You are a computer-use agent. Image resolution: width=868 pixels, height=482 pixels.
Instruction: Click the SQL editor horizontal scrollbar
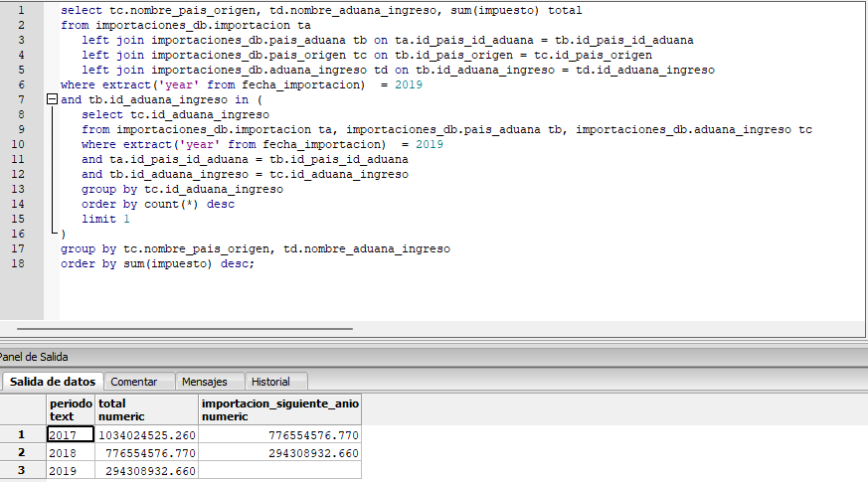click(184, 329)
